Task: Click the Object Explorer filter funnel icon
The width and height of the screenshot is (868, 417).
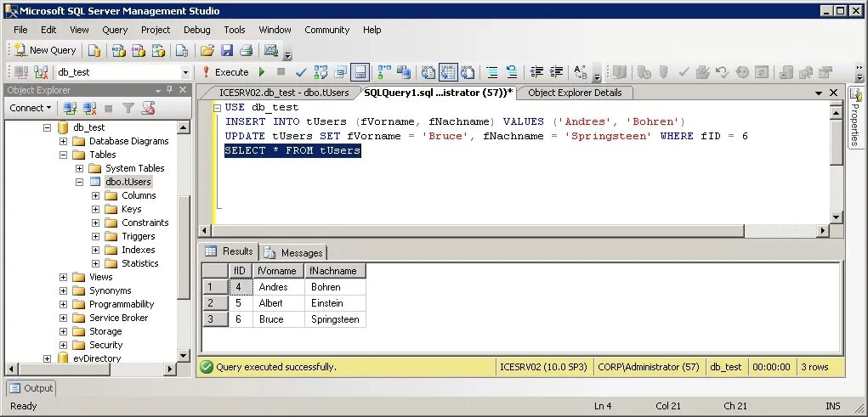Action: 128,109
